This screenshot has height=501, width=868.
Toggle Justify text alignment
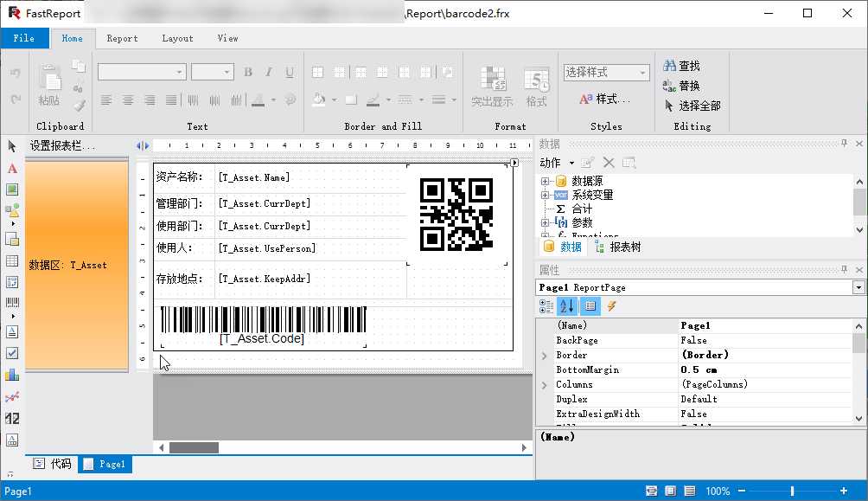pos(171,100)
